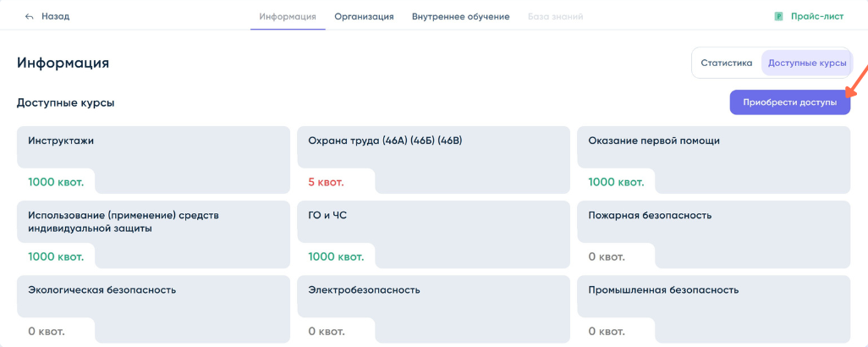
Task: Select the Охрана труда (46А) (46Б) (46В) card
Action: (x=433, y=148)
